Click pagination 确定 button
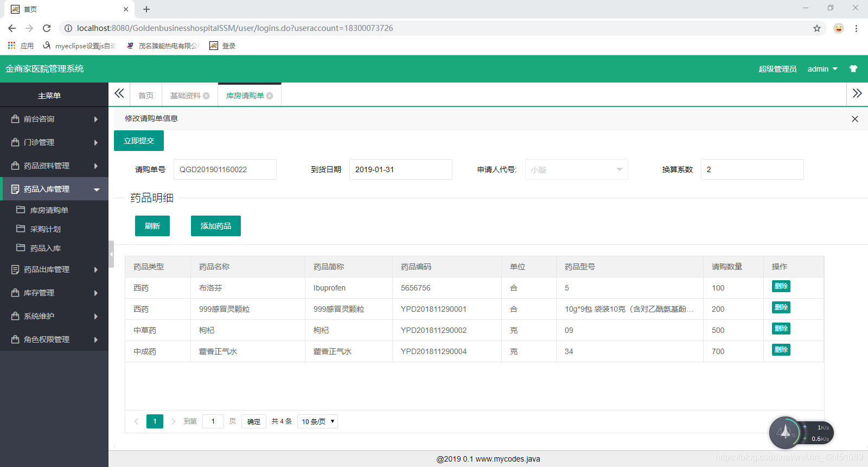This screenshot has width=868, height=467. [254, 421]
